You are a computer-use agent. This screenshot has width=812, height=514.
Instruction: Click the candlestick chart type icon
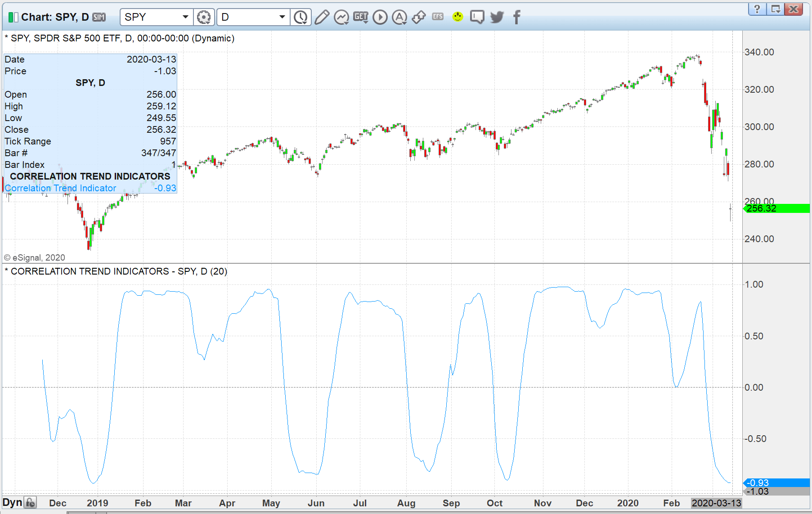click(x=13, y=17)
